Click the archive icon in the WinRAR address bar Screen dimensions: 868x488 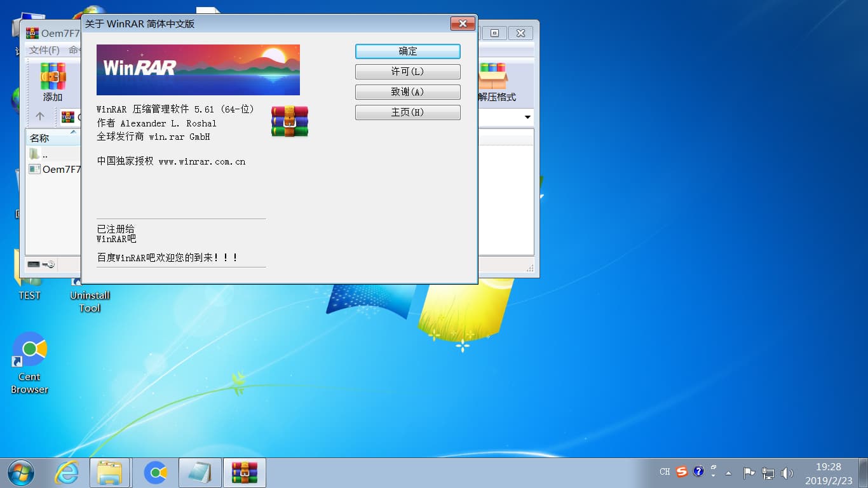[68, 117]
